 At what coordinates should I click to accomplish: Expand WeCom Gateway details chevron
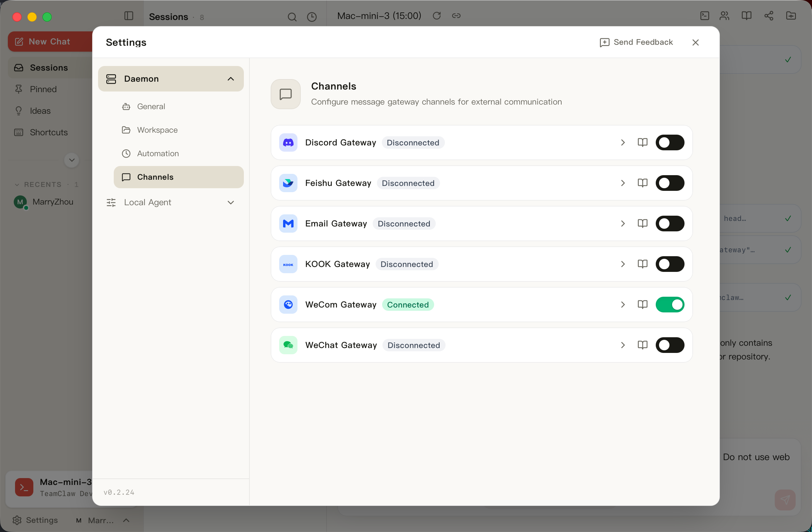623,305
